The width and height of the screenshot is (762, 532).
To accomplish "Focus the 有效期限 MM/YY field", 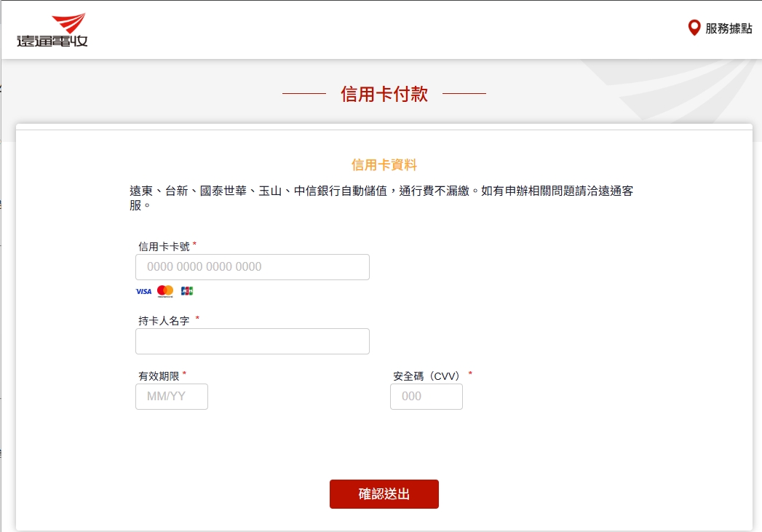I will coord(172,397).
